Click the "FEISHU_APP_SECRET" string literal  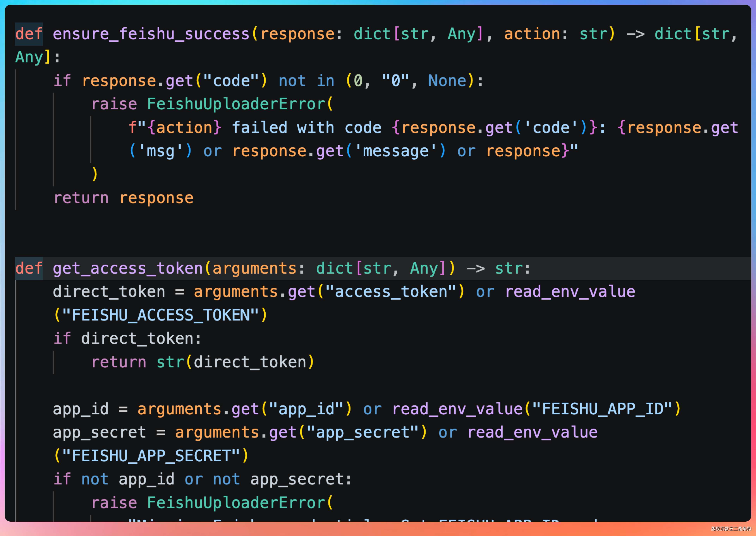[151, 456]
